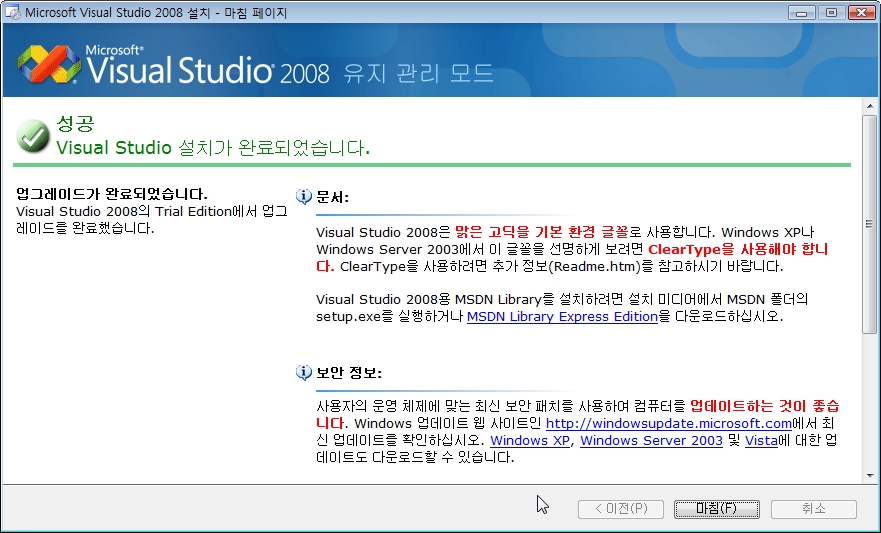Click the 성공 status text

coord(75,123)
